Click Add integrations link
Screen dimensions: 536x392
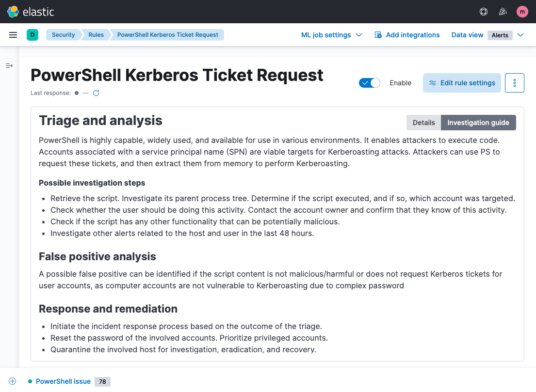tap(407, 35)
